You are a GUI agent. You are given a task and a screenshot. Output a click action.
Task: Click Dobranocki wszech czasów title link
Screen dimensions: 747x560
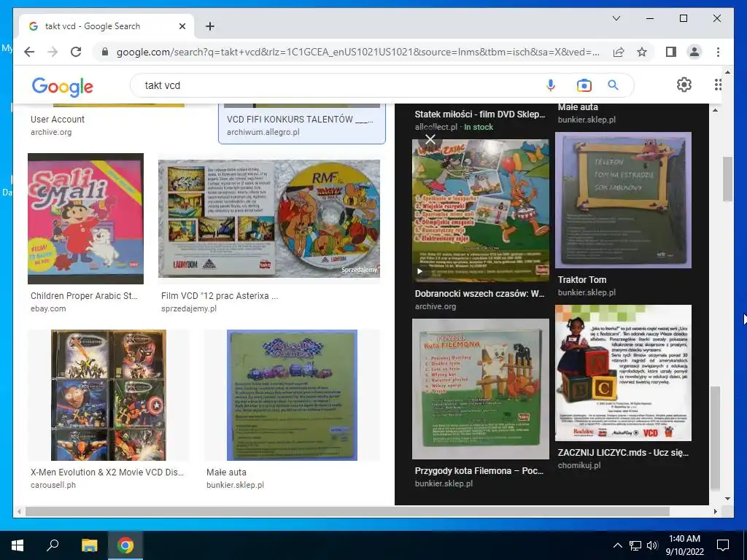tap(480, 293)
